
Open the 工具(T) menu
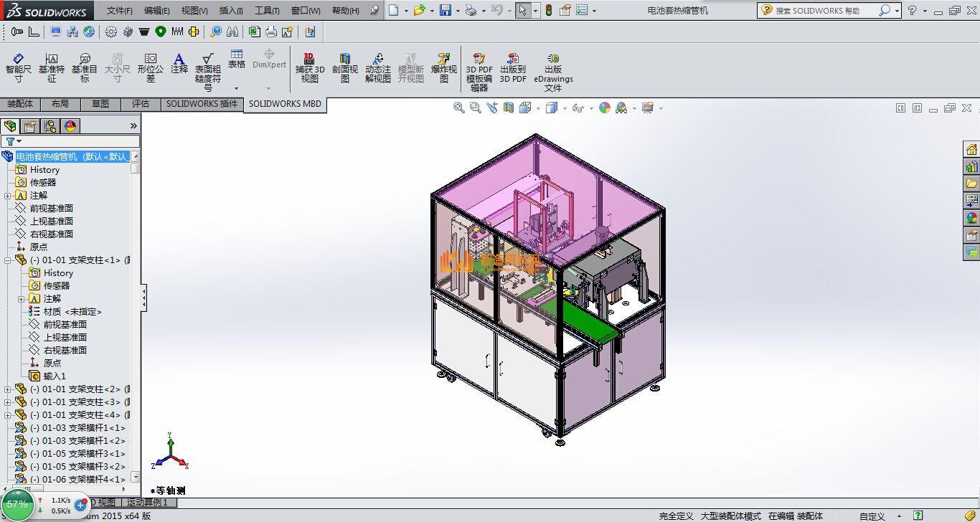pos(266,11)
